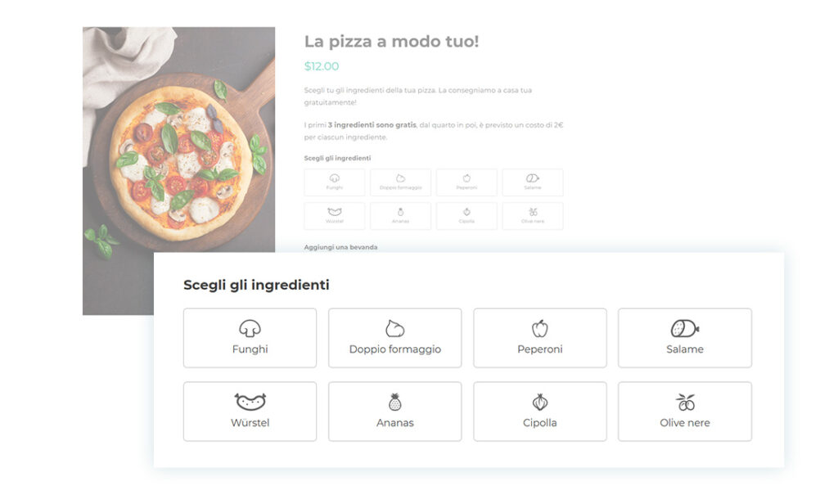Enable the small Olive nere ingredient box
Screen dimensions: 838x504
(x=532, y=216)
